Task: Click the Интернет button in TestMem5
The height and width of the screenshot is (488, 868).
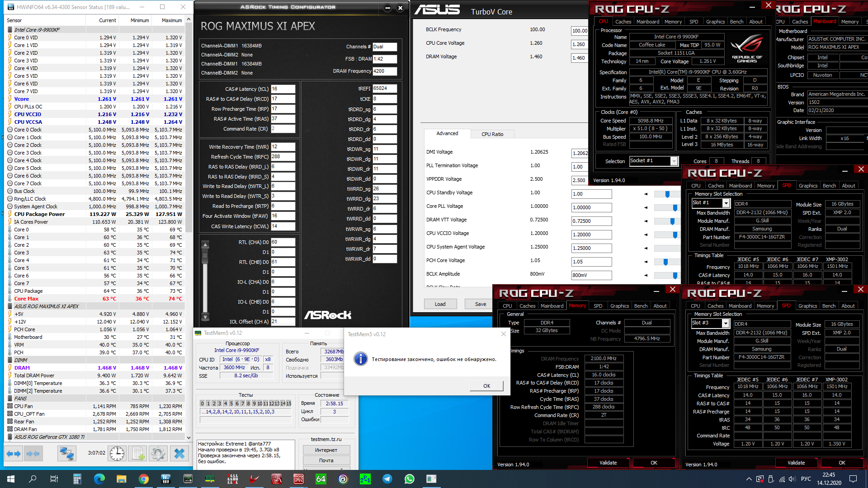Action: pyautogui.click(x=326, y=450)
